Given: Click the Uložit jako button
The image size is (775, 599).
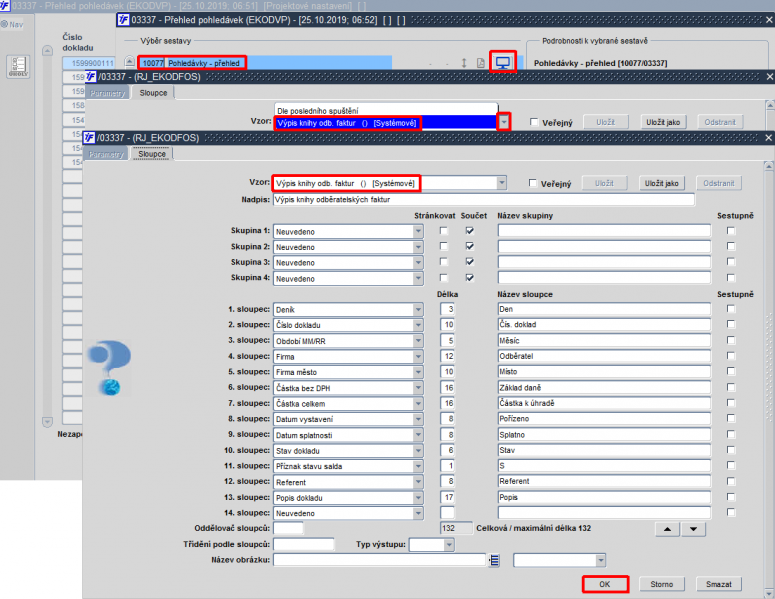Looking at the screenshot, I should pyautogui.click(x=662, y=183).
